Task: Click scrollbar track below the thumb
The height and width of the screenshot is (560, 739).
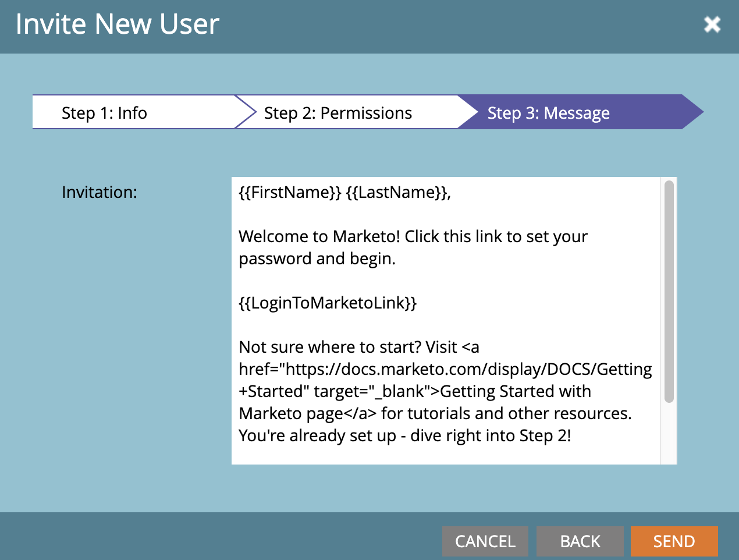Action: click(x=669, y=434)
